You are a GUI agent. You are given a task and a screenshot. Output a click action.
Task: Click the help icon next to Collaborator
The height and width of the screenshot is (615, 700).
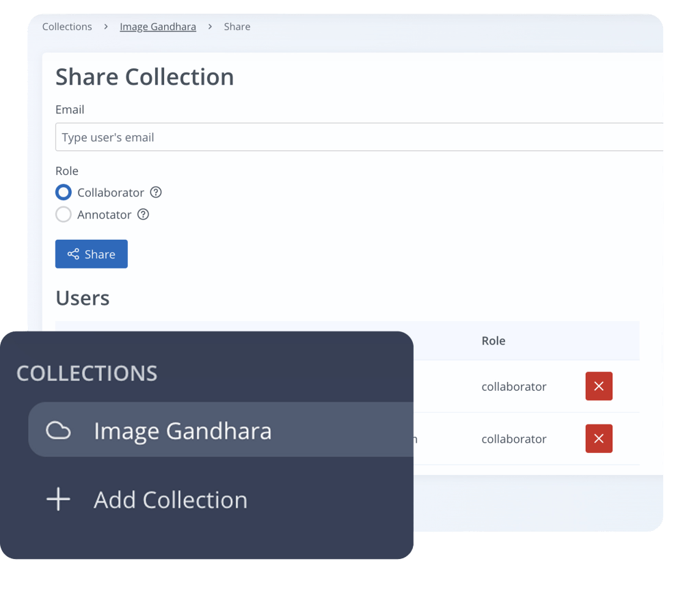[156, 192]
